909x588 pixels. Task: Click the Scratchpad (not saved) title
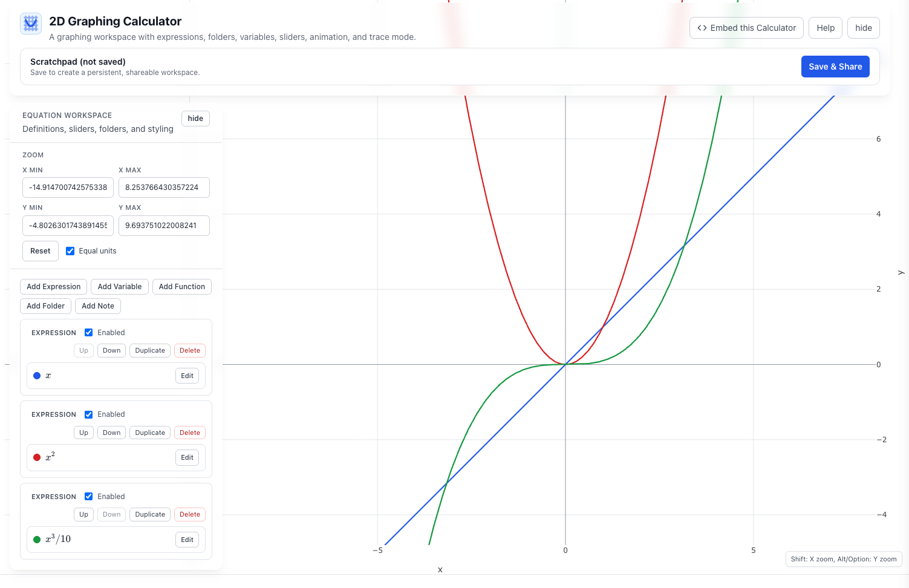coord(78,62)
